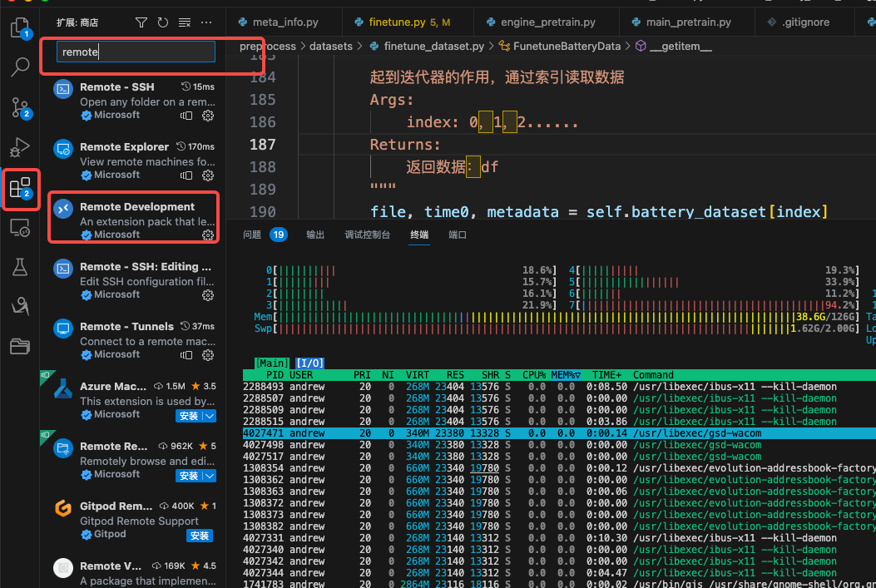This screenshot has height=588, width=876.
Task: Select htop [Main] screen tab
Action: tap(271, 363)
